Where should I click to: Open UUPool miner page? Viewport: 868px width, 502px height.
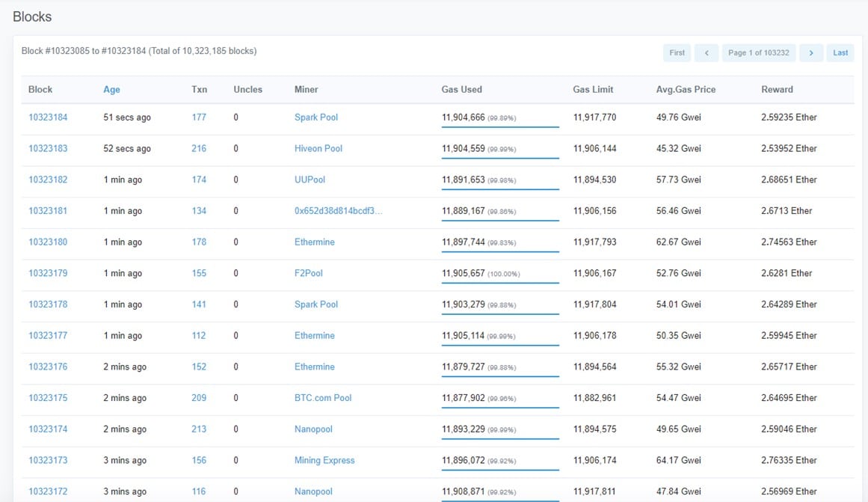[x=310, y=180]
